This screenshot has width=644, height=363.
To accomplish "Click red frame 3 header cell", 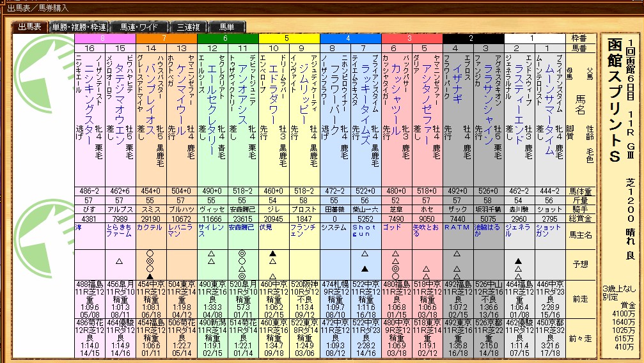I will pos(412,38).
